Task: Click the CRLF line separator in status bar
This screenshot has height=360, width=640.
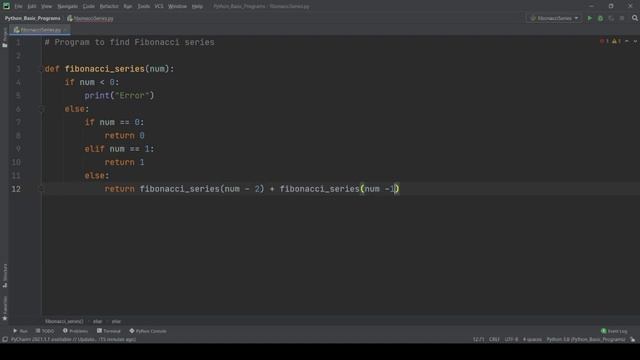Action: pos(494,340)
